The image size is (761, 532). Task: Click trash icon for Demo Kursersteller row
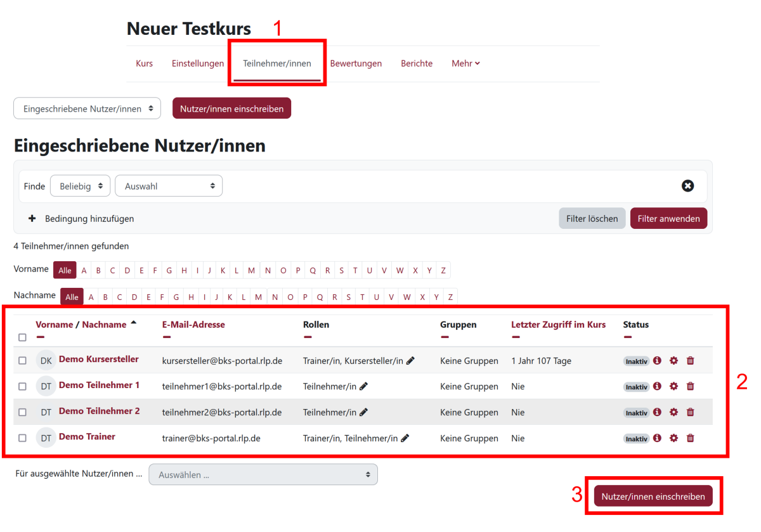pos(691,361)
